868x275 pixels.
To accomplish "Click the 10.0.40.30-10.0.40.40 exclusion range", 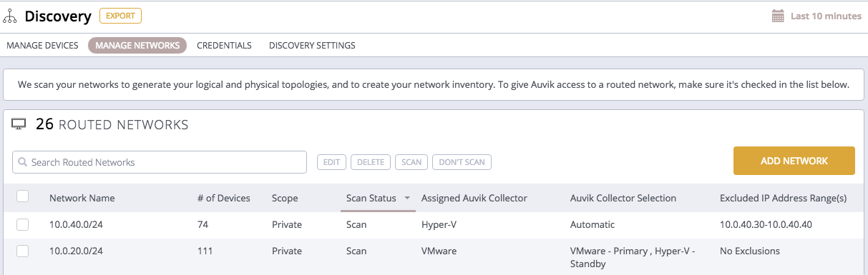I will coord(766,224).
